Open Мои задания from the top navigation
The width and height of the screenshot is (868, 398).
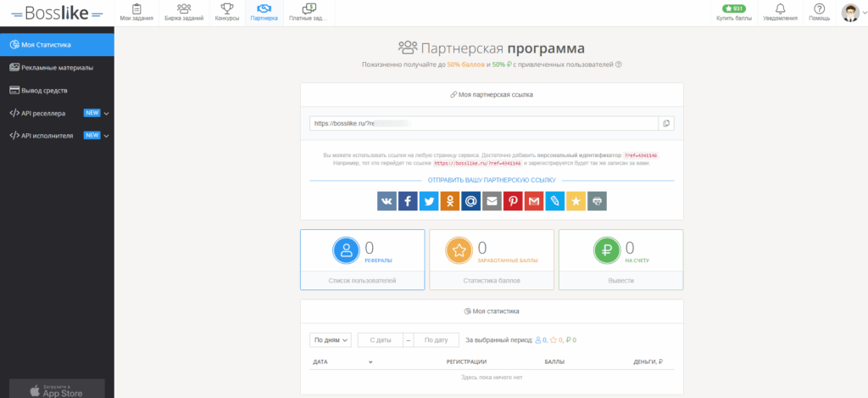(136, 13)
